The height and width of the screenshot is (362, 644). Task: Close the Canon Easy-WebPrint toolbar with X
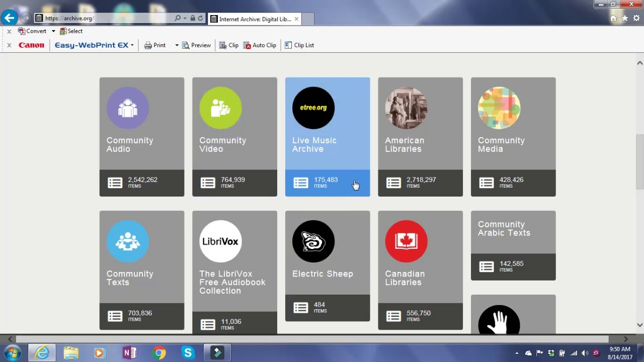(x=9, y=45)
